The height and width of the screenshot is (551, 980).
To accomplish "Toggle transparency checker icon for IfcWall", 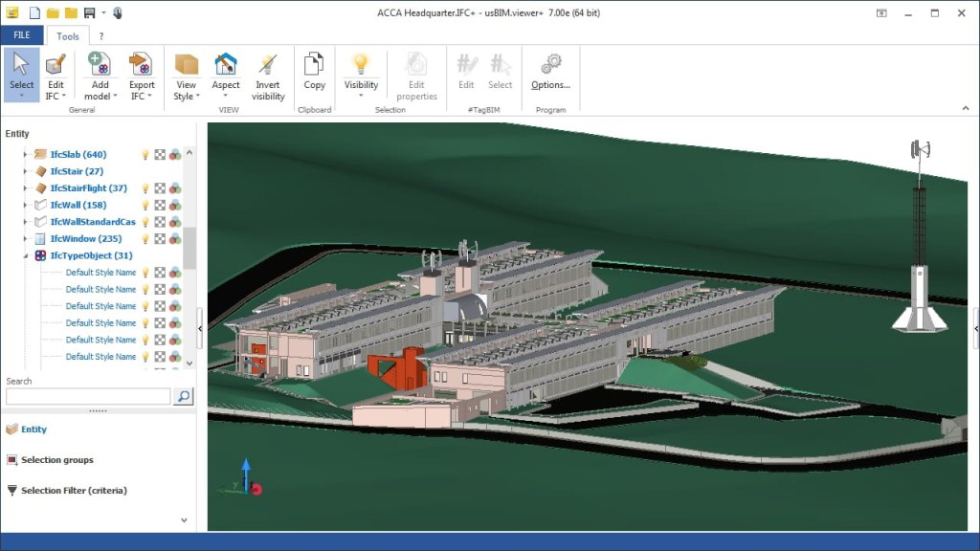I will click(x=161, y=205).
